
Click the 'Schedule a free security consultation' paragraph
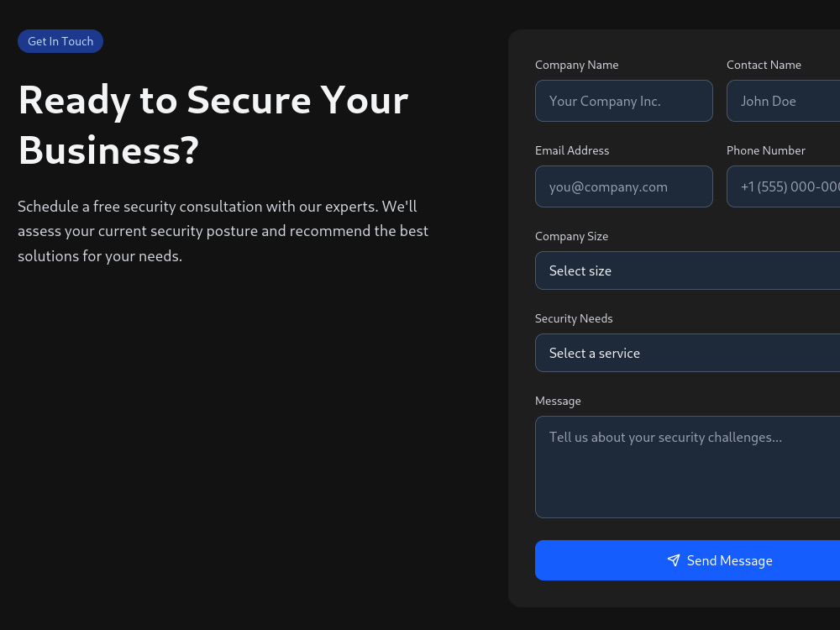pyautogui.click(x=223, y=231)
